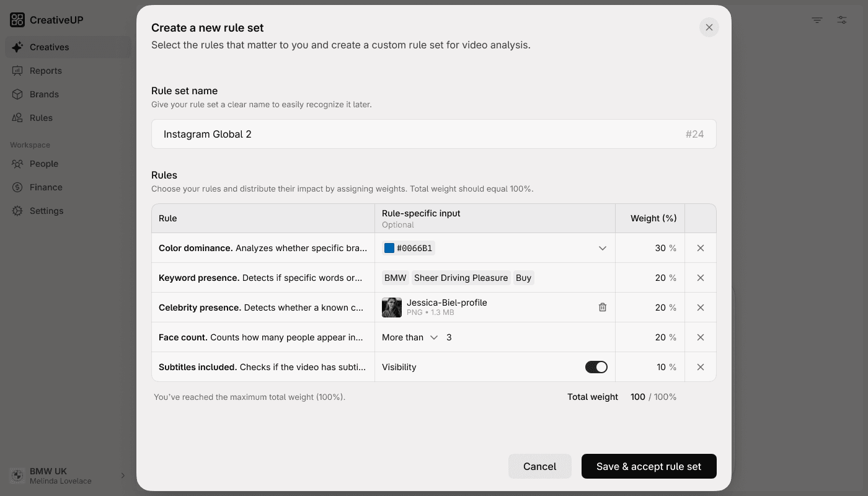Open Settings from the sidebar

pyautogui.click(x=46, y=210)
